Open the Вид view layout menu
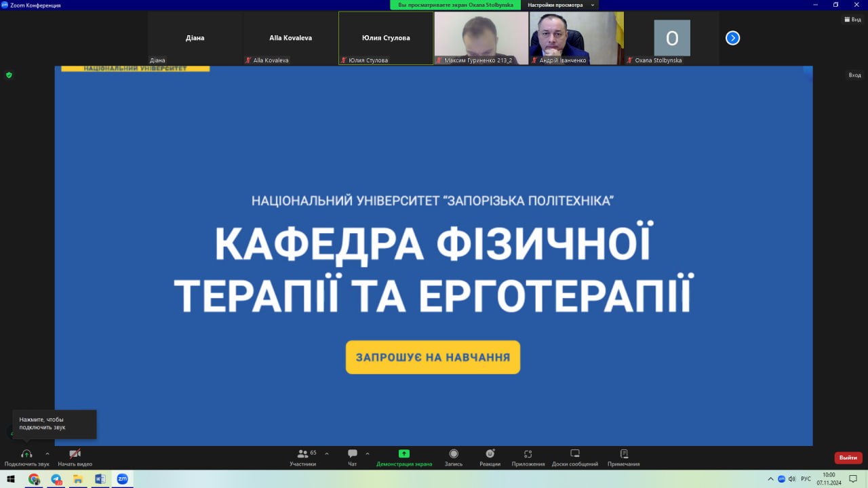Screen dimensions: 868x488 (852, 20)
